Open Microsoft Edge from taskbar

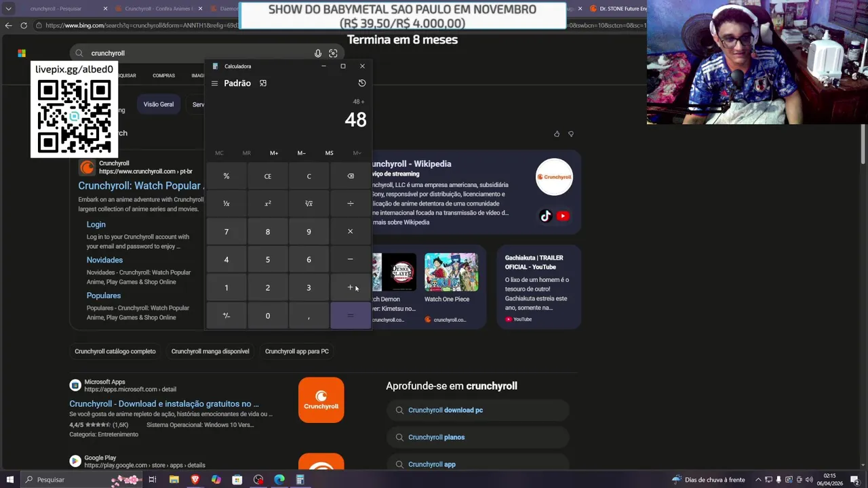279,480
